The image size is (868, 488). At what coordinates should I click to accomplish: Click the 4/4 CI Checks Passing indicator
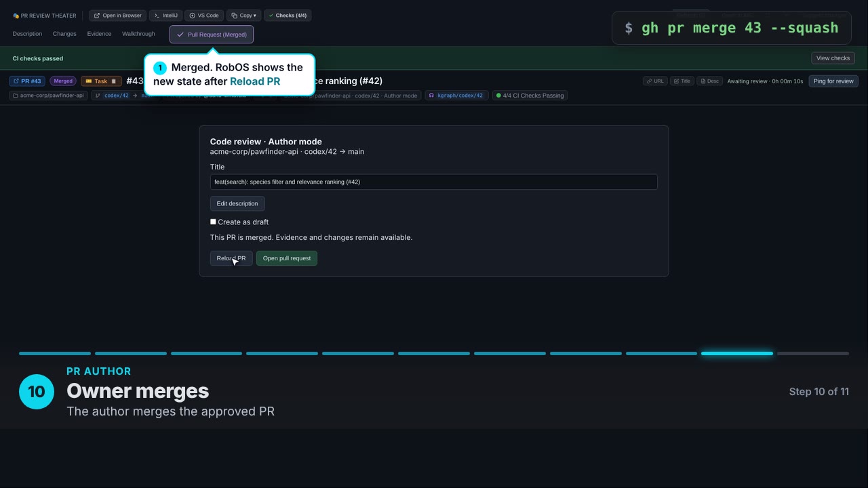tap(530, 96)
